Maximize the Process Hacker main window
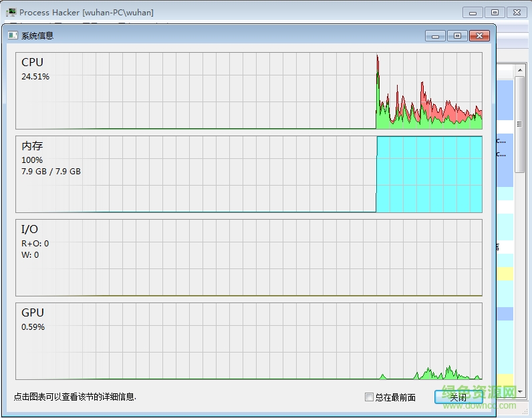The image size is (532, 418). pos(495,13)
